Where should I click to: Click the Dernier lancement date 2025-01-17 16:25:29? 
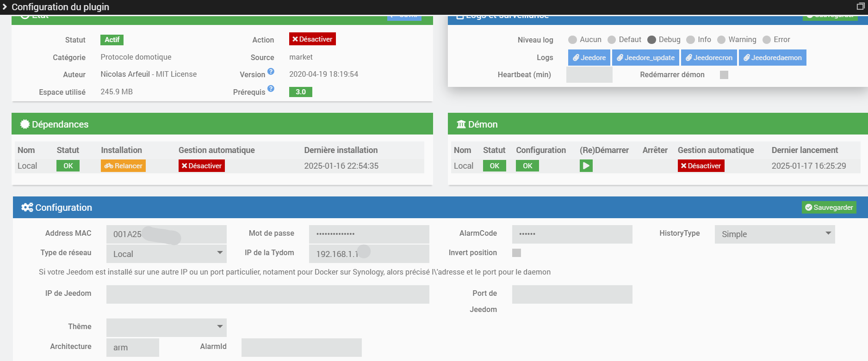[809, 166]
